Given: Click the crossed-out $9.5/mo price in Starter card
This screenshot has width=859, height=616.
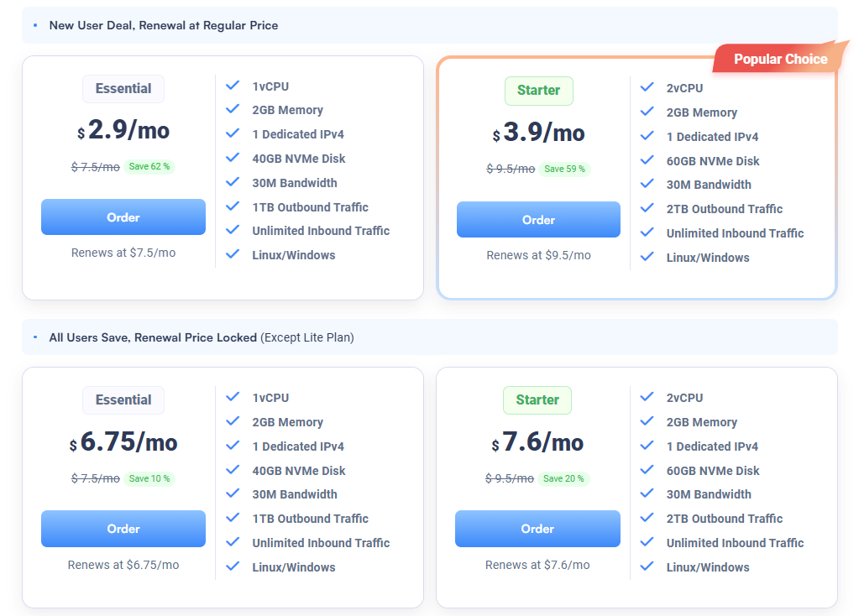Looking at the screenshot, I should click(x=511, y=169).
